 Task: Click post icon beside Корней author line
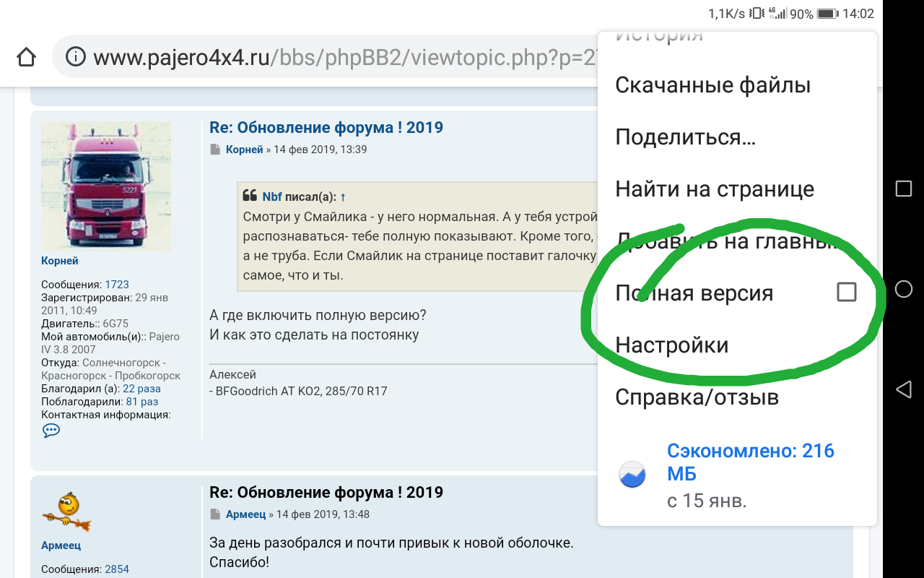(x=214, y=150)
